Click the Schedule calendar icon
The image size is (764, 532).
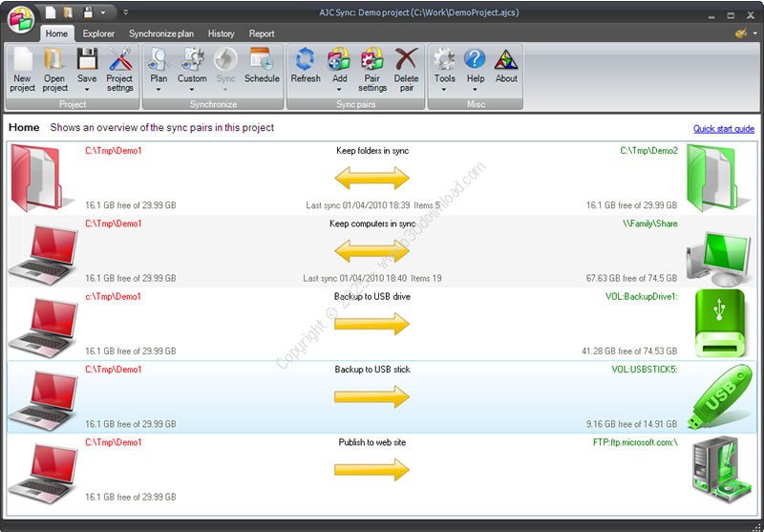click(262, 61)
